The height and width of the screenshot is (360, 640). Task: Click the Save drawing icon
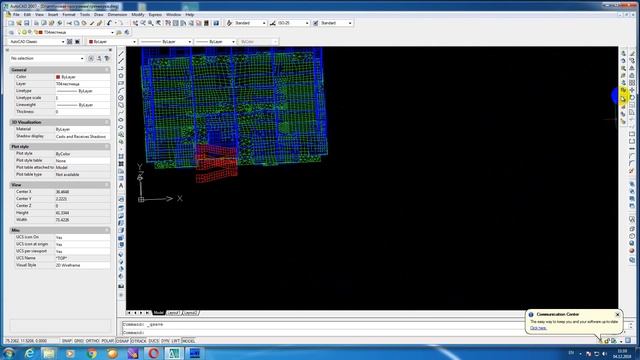[27, 23]
